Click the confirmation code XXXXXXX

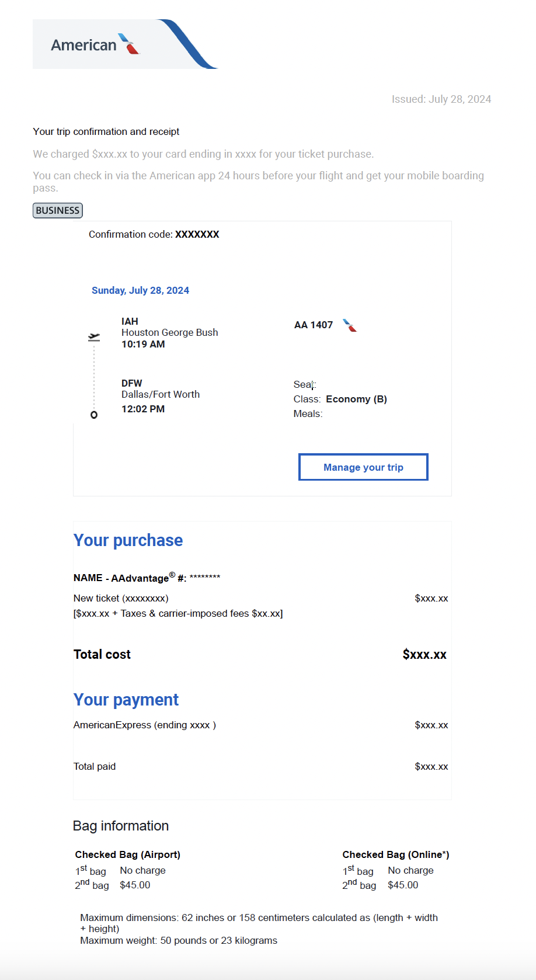197,234
